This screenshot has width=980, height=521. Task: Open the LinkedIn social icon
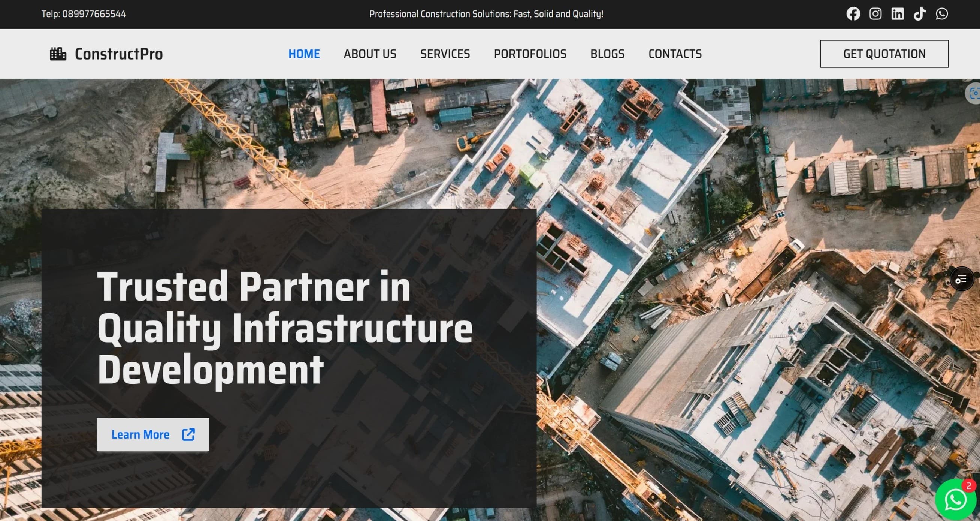tap(898, 14)
